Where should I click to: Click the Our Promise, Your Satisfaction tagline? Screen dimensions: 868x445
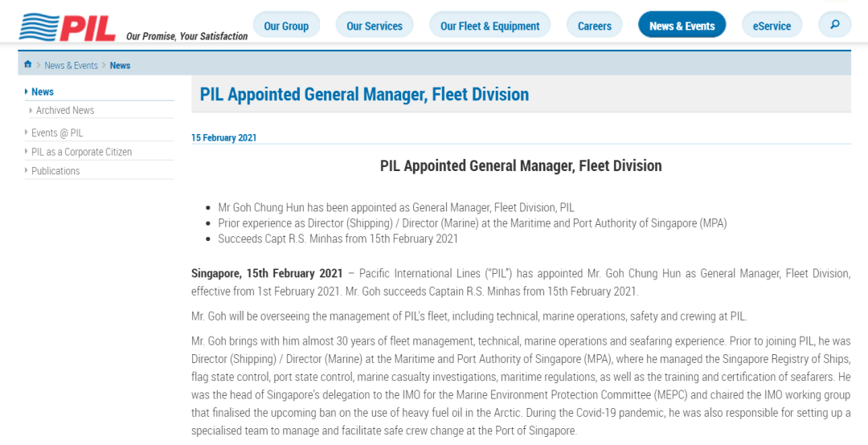tap(186, 36)
